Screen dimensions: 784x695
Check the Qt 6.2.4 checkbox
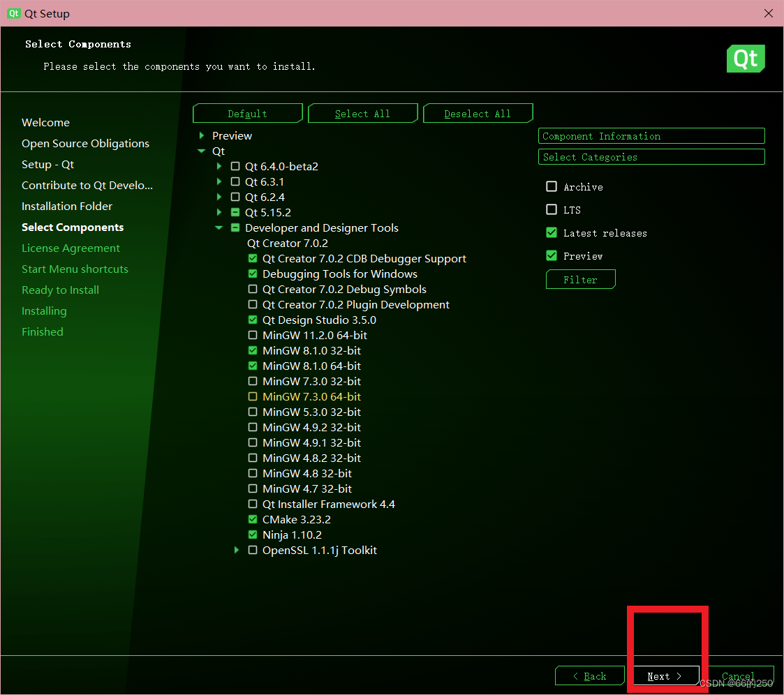pos(235,197)
